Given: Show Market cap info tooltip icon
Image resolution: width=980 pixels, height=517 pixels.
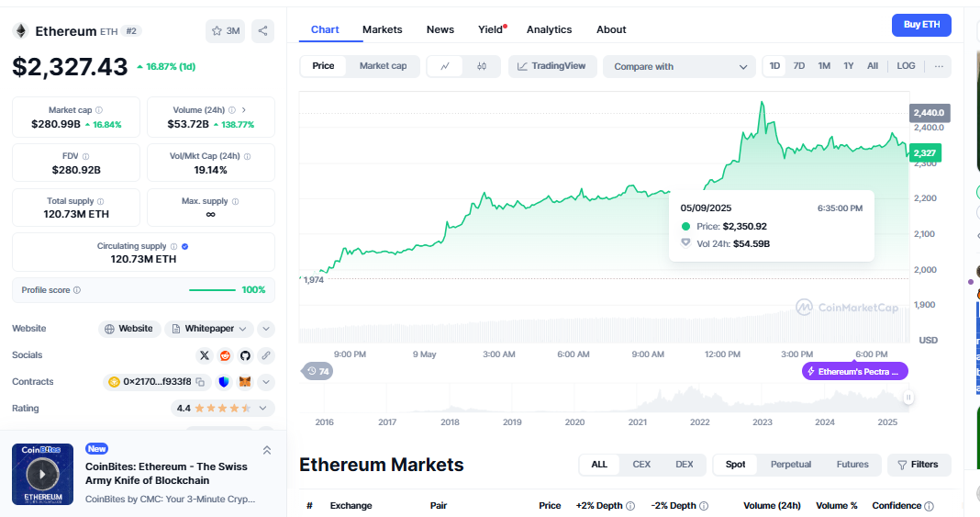Looking at the screenshot, I should tap(99, 110).
